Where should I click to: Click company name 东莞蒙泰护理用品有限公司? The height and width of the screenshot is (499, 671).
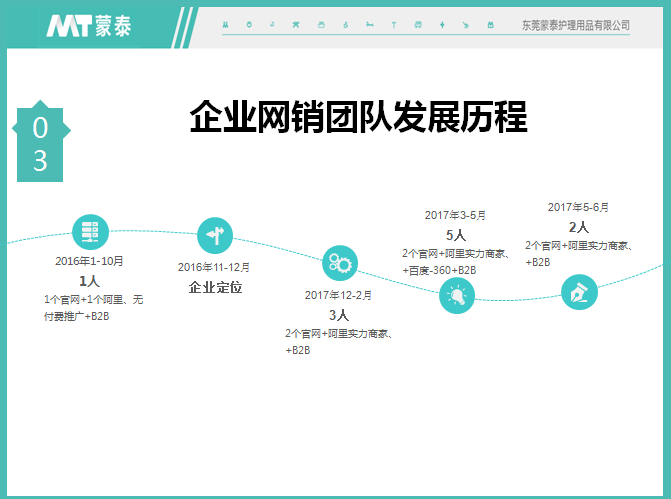(x=576, y=25)
